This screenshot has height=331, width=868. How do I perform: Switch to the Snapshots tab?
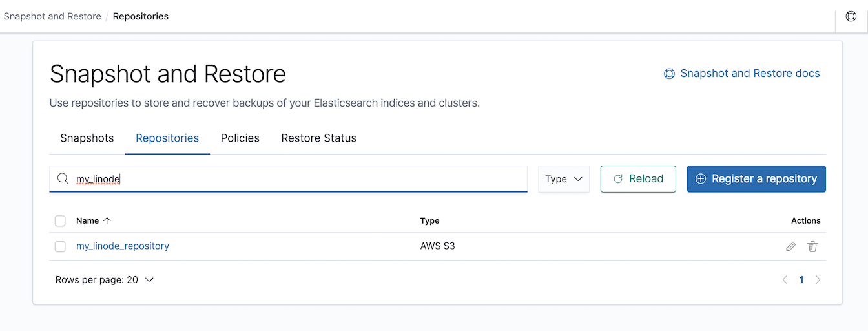[87, 138]
